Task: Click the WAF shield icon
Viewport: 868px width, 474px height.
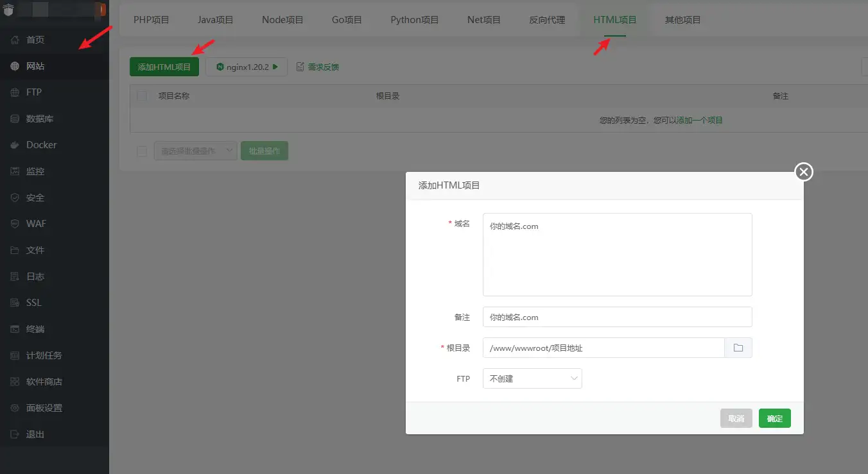Action: pos(15,224)
